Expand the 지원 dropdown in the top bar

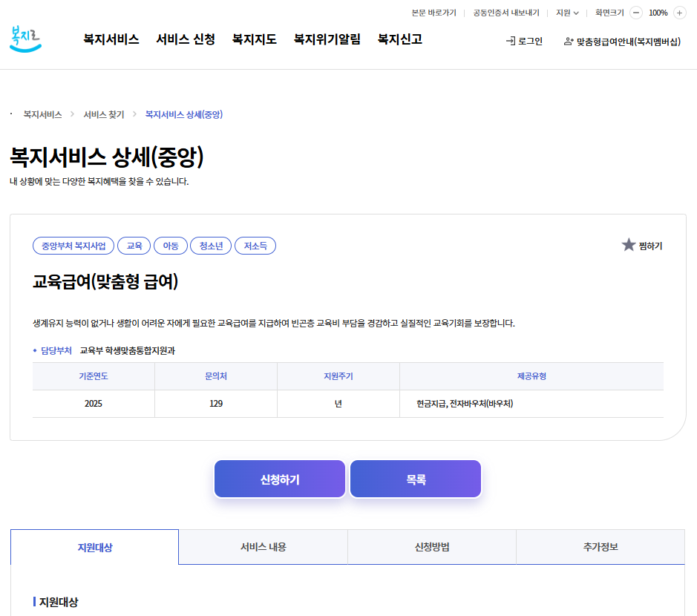(x=566, y=12)
